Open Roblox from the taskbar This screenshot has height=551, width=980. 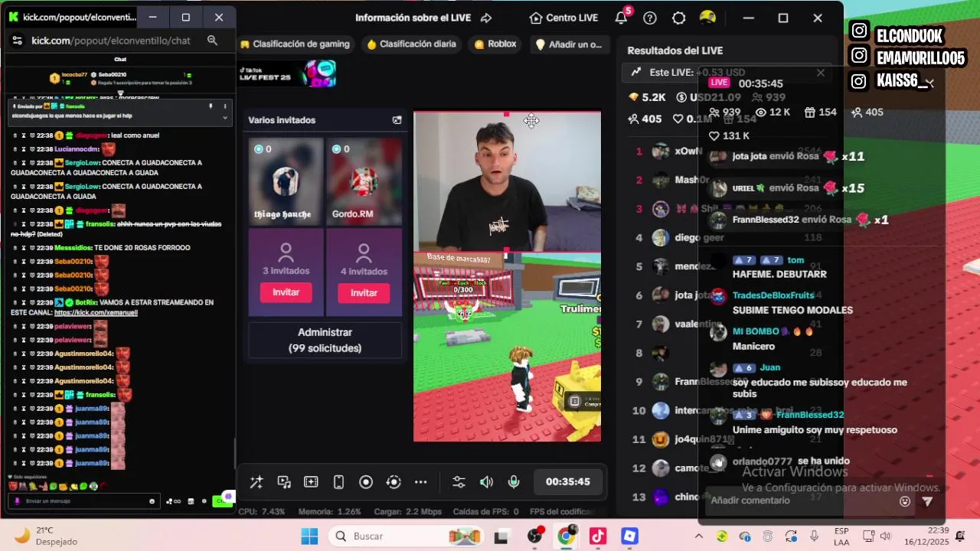[x=629, y=536]
